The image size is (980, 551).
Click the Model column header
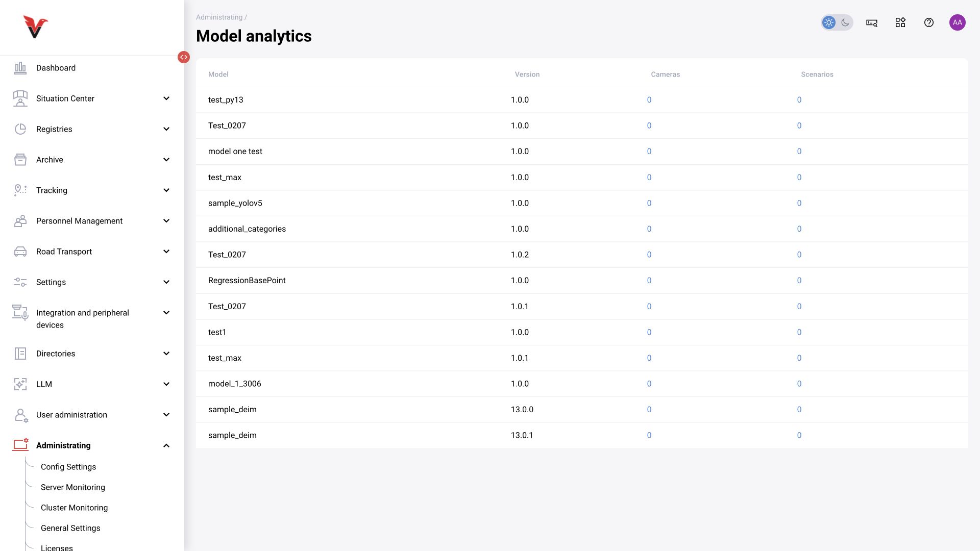[x=218, y=74]
